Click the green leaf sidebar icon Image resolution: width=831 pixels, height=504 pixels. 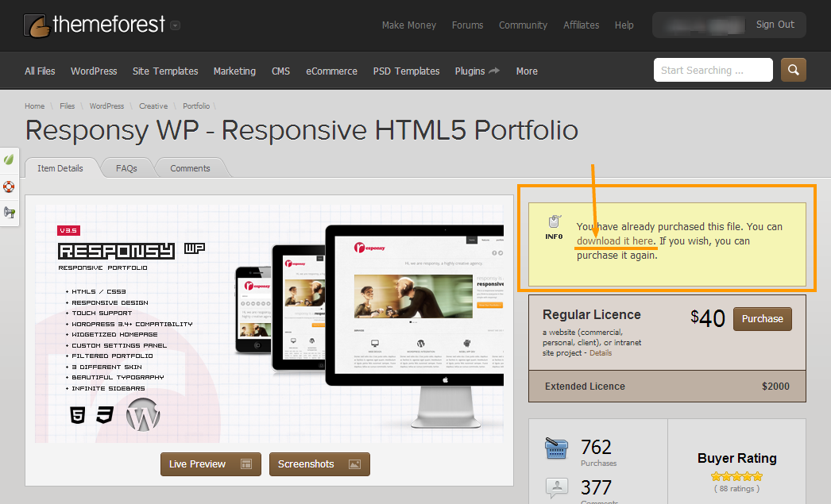[10, 160]
